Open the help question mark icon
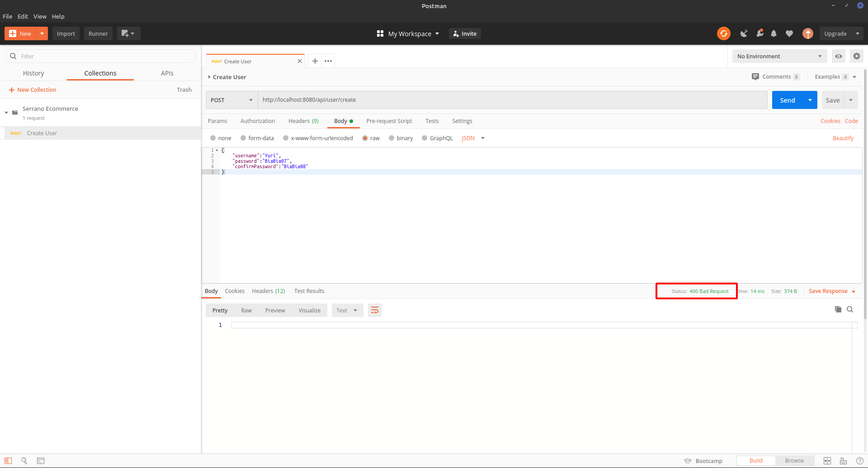 (860, 461)
